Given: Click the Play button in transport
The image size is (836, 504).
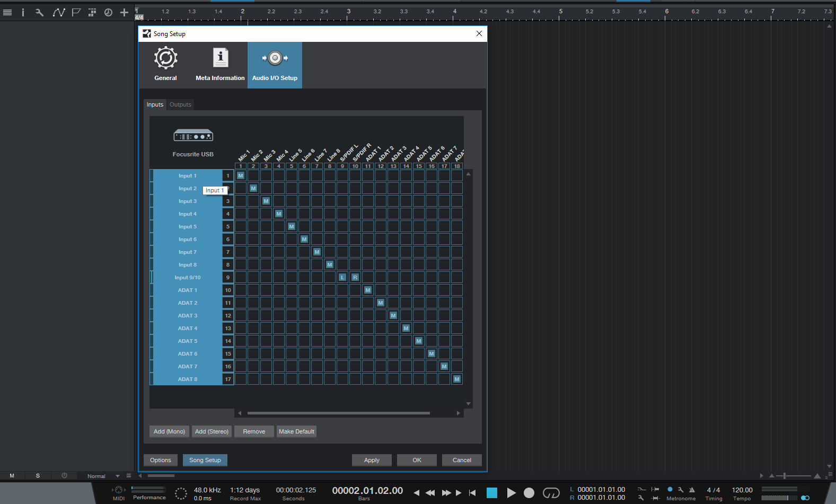Looking at the screenshot, I should click(x=511, y=493).
